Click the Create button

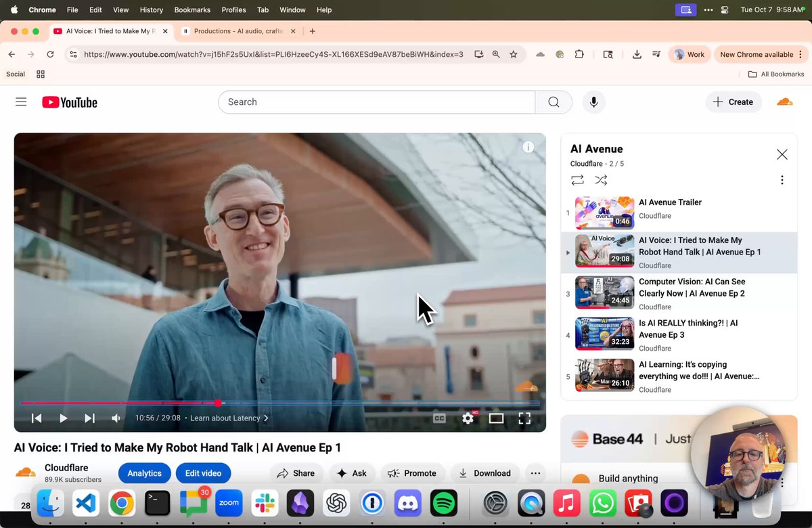(x=734, y=102)
